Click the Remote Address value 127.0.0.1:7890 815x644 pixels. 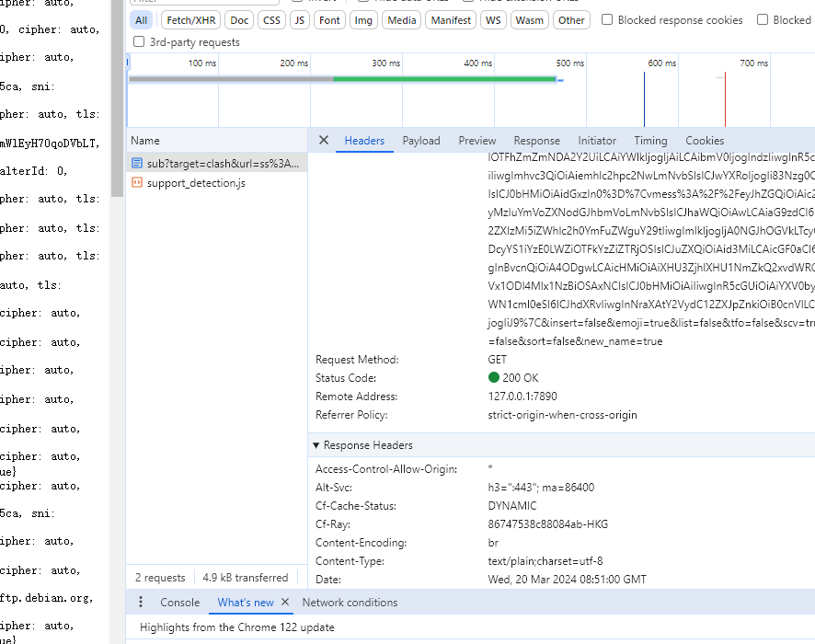click(x=522, y=397)
